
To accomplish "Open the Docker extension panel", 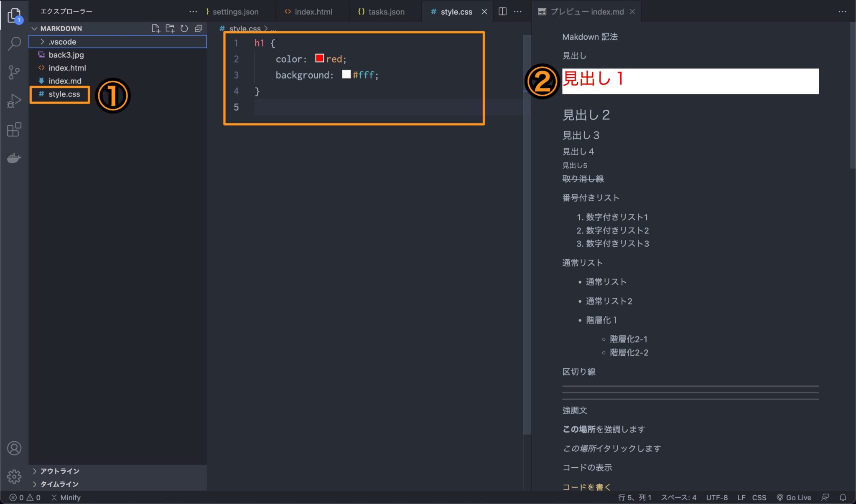I will point(14,158).
